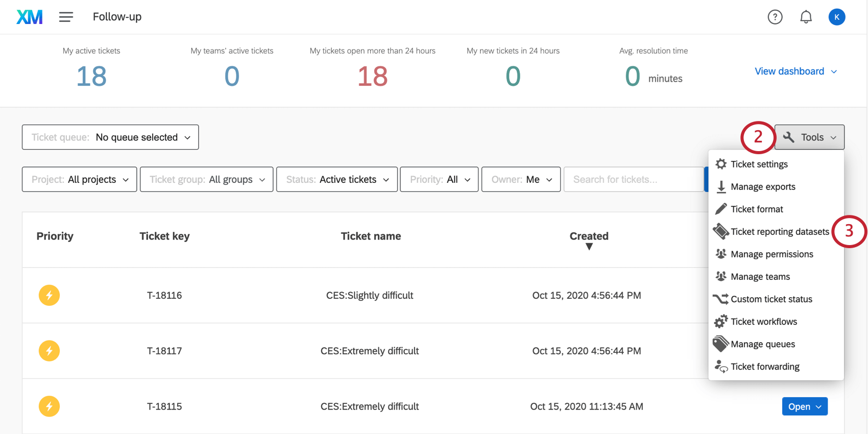The height and width of the screenshot is (434, 868).
Task: Click the Open status button for T-18115
Action: (x=804, y=406)
